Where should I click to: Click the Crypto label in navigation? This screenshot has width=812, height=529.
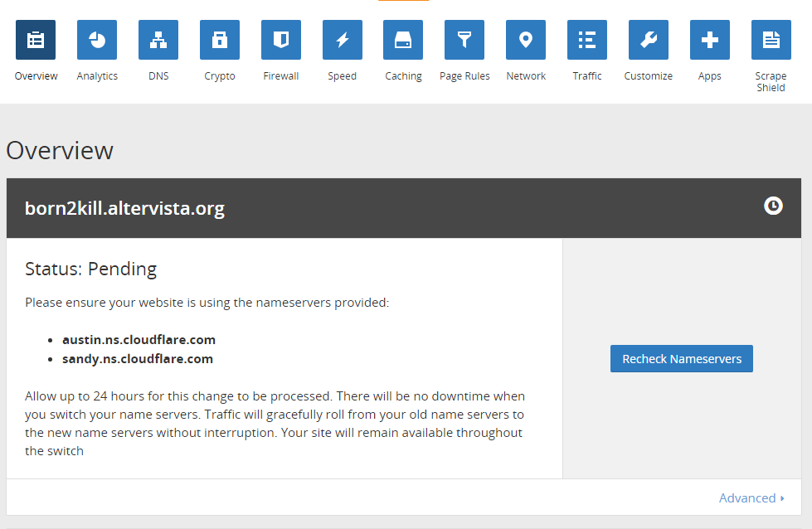[x=220, y=76]
